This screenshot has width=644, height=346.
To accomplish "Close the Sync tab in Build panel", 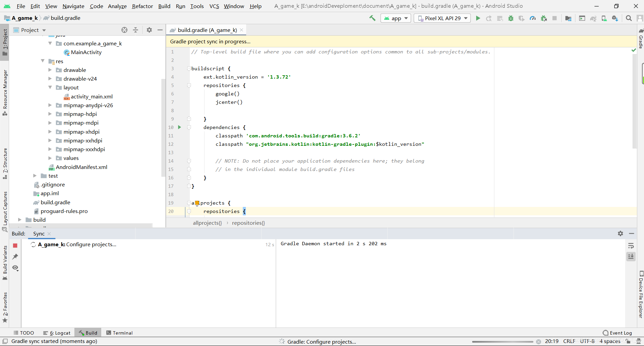I will click(x=49, y=234).
